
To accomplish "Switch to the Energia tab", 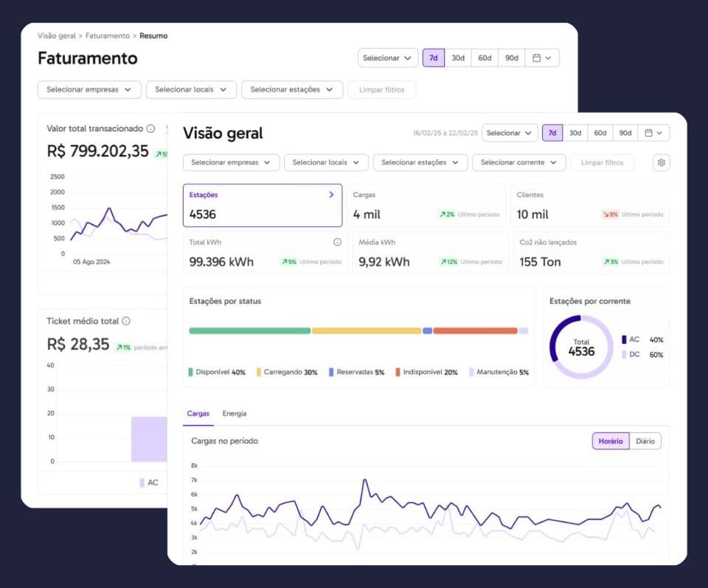I will coord(235,414).
